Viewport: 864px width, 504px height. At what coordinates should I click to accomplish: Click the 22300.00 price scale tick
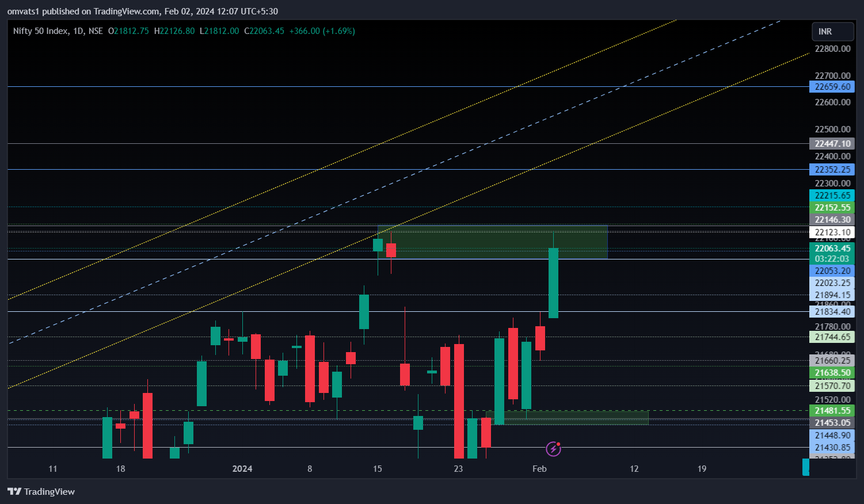click(832, 184)
